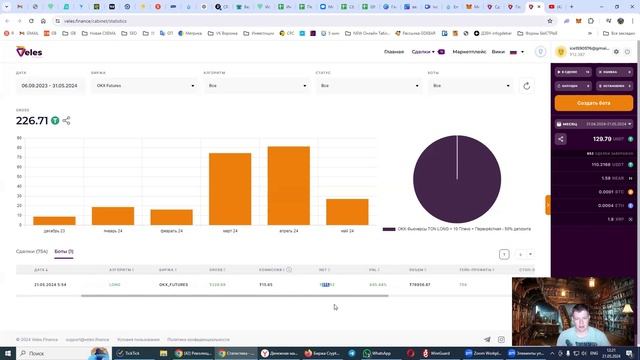Image resolution: width=640 pixels, height=360 pixels.
Task: Expand the browser tab search arrow
Action: click(x=7, y=7)
